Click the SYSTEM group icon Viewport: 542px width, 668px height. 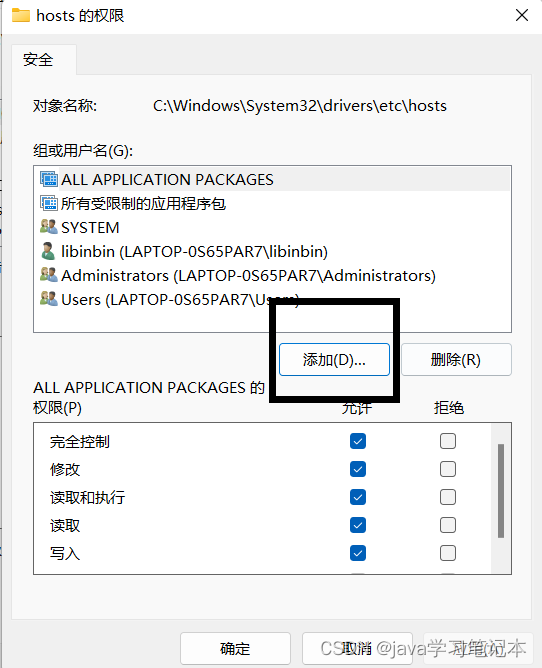click(x=49, y=227)
